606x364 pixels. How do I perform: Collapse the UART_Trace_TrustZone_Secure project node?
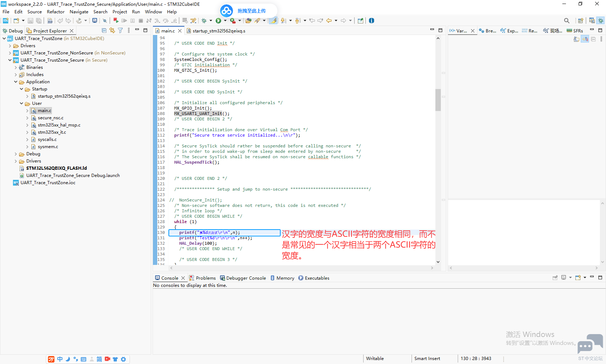[x=10, y=60]
